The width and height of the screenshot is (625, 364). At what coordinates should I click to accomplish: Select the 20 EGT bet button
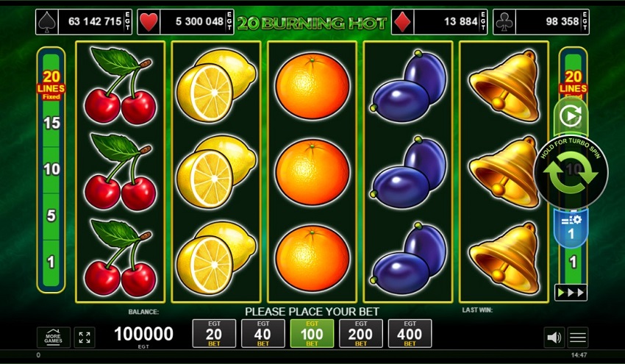[214, 333]
